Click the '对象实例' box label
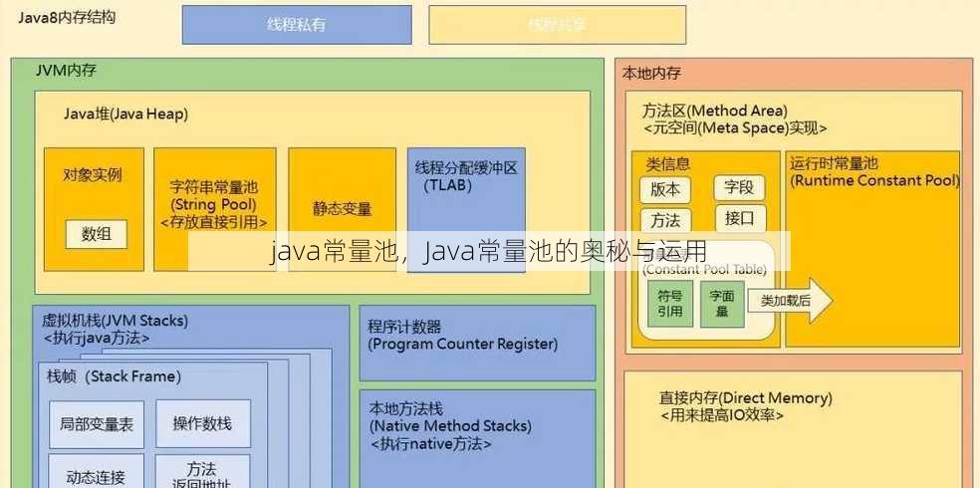The height and width of the screenshot is (488, 980). pyautogui.click(x=93, y=175)
